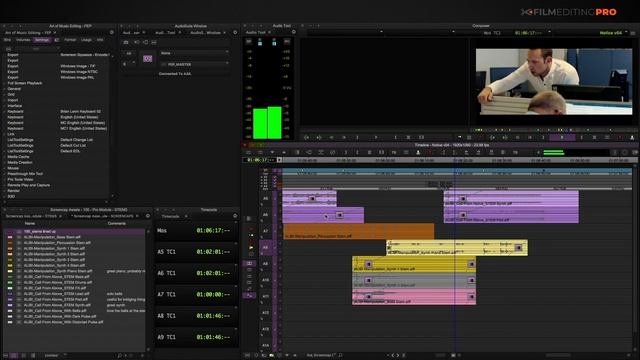Toggle the A10 track selector
Image resolution: width=640 pixels, height=360 pixels.
tap(265, 280)
